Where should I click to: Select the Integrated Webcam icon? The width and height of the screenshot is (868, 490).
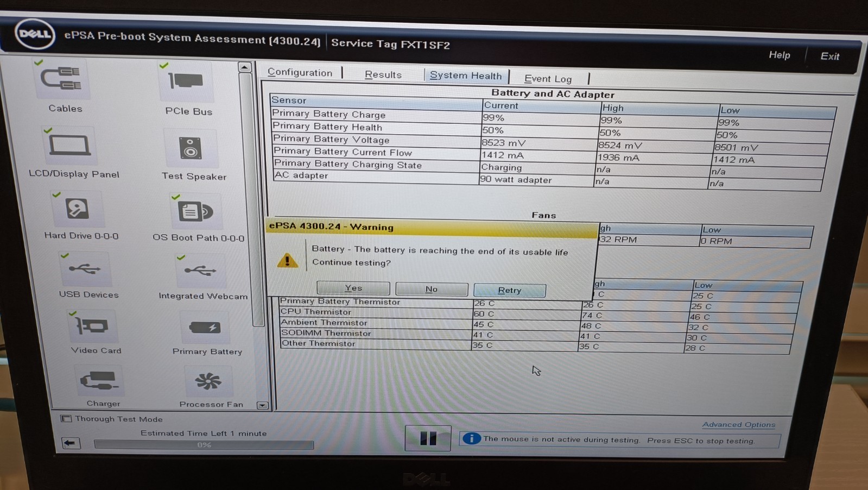click(200, 271)
